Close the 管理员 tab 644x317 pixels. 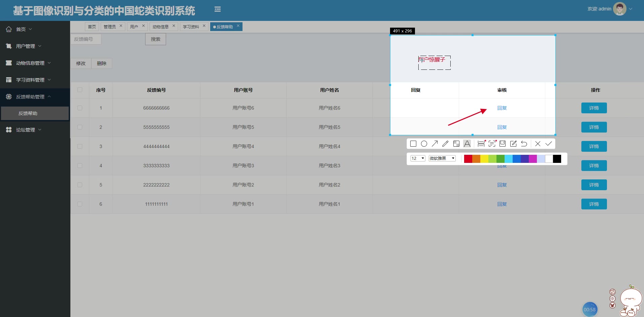pyautogui.click(x=121, y=26)
